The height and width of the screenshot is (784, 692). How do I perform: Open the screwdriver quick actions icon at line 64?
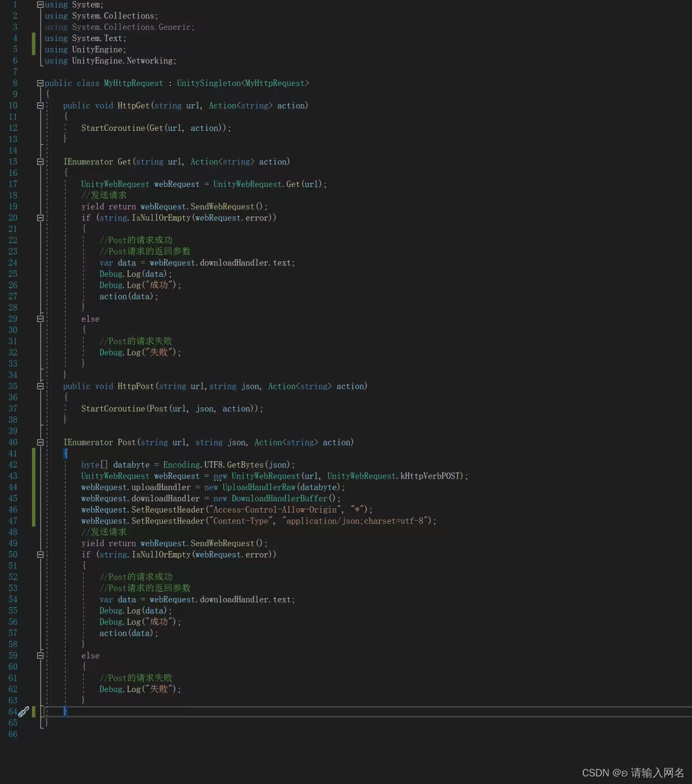coord(24,712)
